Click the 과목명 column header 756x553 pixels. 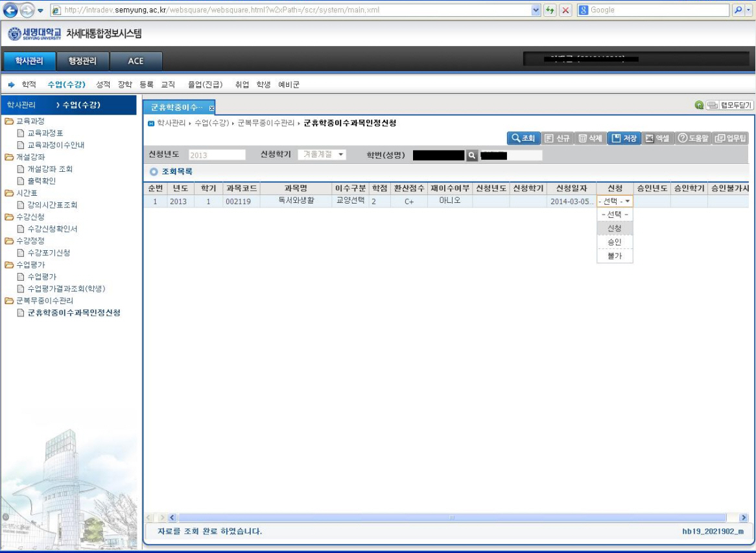click(x=296, y=189)
